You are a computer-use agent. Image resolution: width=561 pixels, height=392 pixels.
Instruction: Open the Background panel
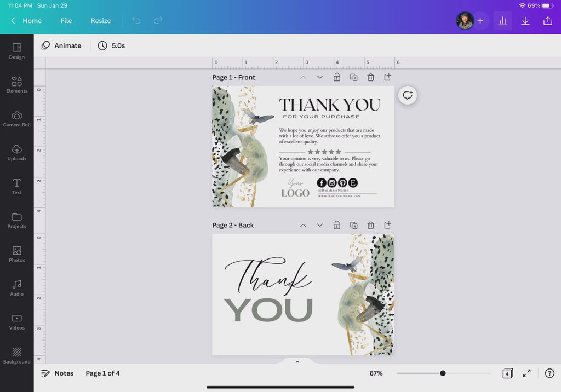point(17,356)
